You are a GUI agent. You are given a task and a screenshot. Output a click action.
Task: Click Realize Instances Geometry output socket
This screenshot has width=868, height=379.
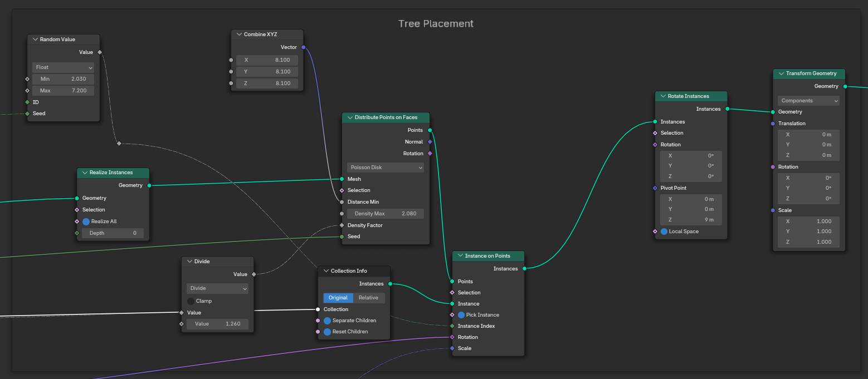pos(149,185)
